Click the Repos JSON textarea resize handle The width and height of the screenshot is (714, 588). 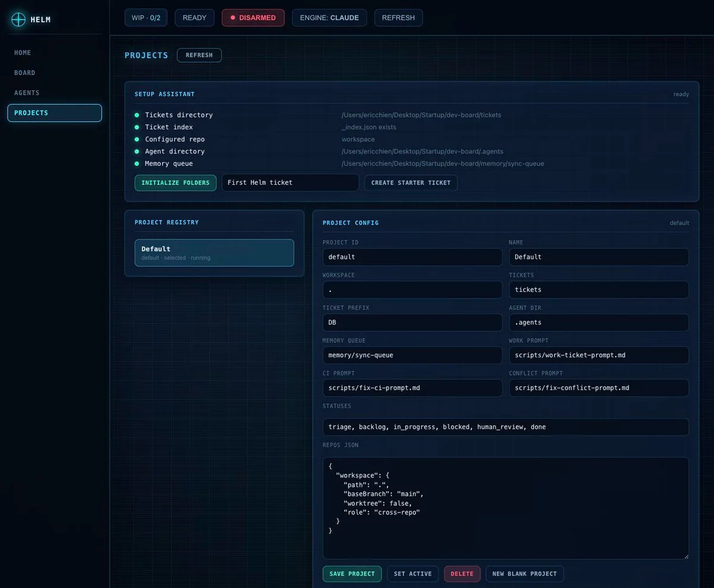pos(685,556)
